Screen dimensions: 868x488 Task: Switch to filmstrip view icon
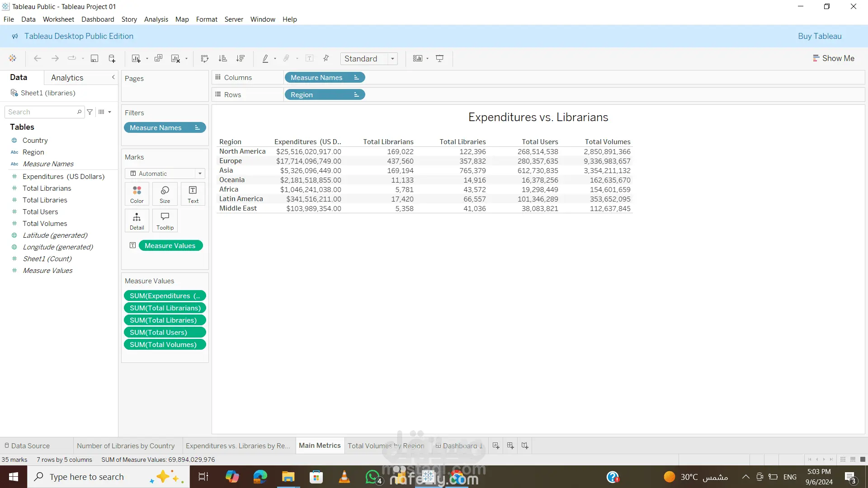853,460
